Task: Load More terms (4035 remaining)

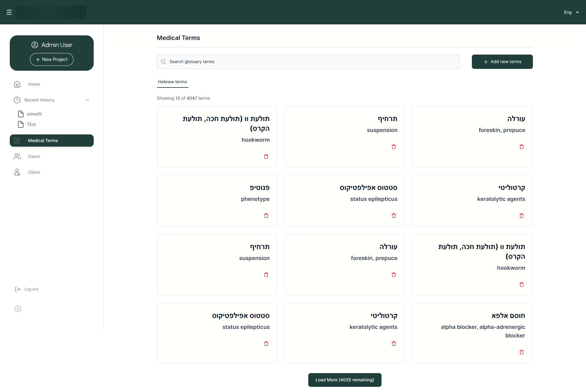Action: click(x=345, y=380)
